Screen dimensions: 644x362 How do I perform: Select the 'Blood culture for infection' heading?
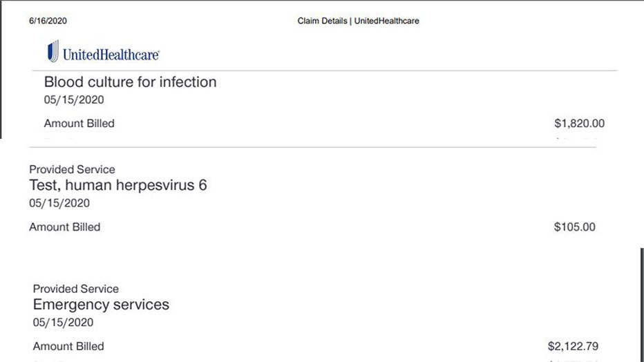130,82
